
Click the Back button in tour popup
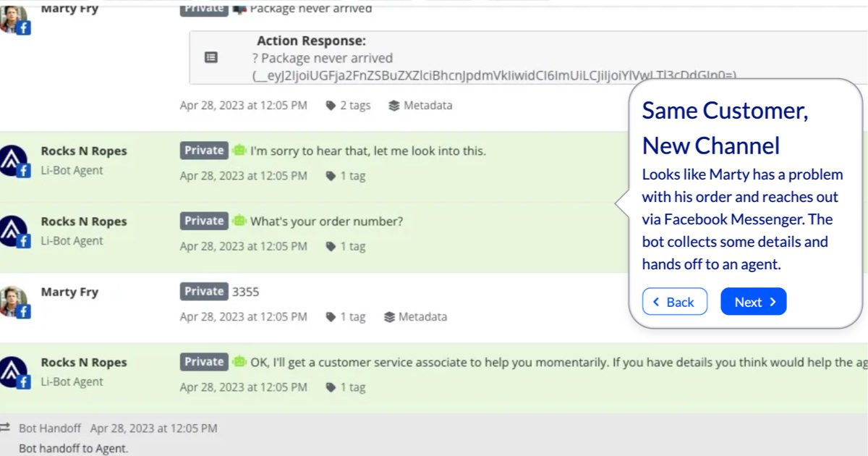point(674,302)
